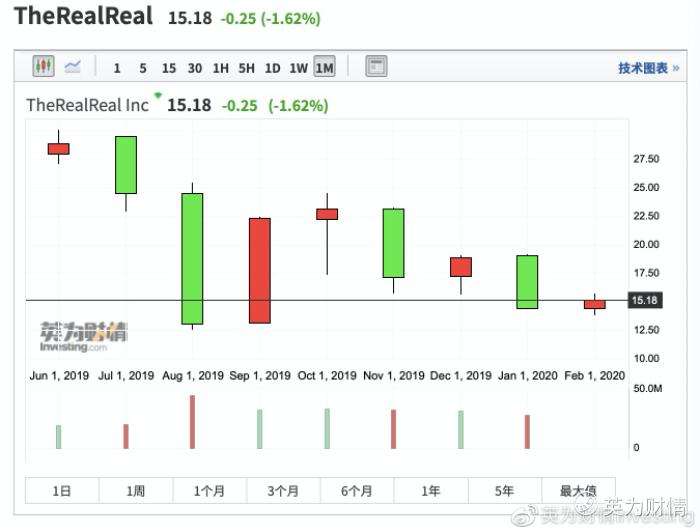This screenshot has height=531, width=700.
Task: Choose the 5 minute interval
Action: (143, 68)
